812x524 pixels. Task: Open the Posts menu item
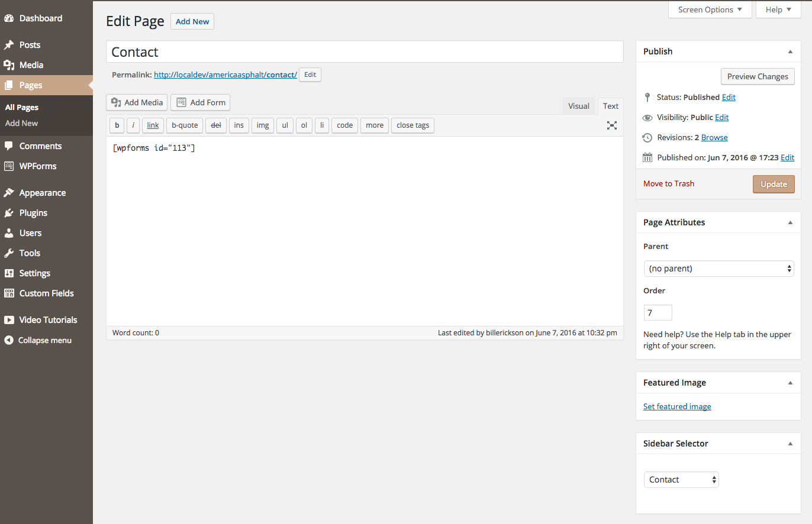46,45
